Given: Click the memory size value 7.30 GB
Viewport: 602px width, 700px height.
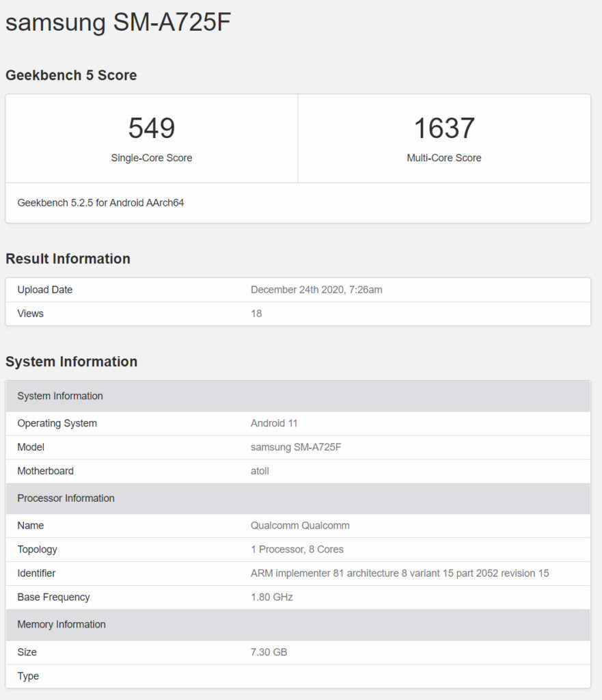Looking at the screenshot, I should pos(269,652).
